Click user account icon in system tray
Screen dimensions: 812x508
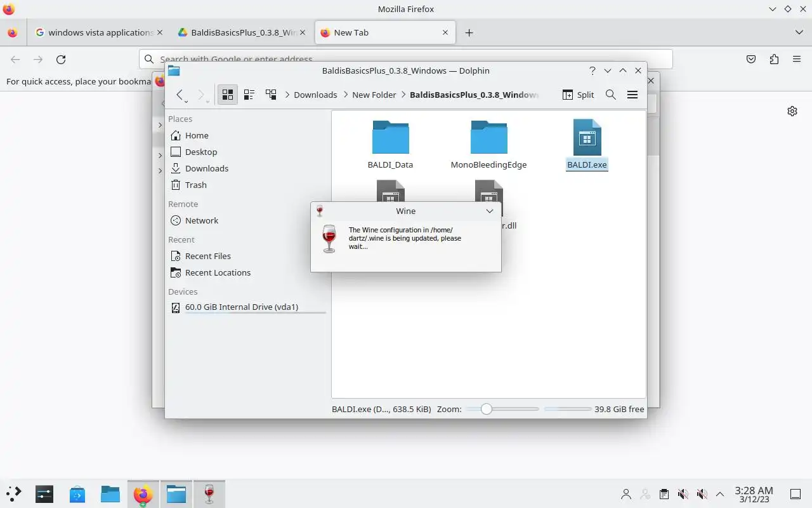[626, 493]
